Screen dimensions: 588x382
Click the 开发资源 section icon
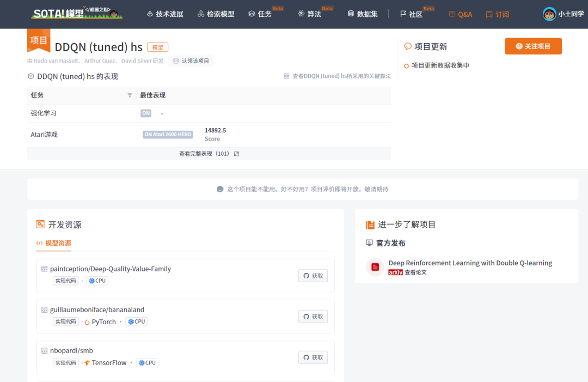point(40,225)
